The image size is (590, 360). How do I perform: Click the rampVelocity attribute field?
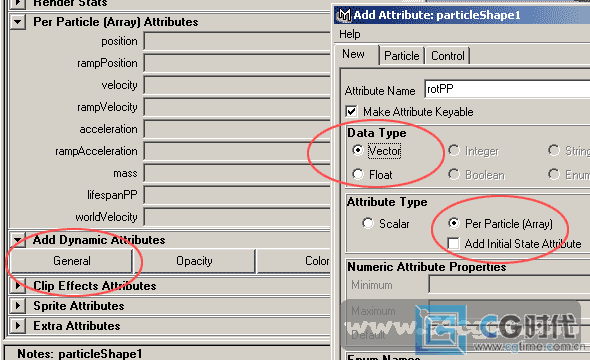pyautogui.click(x=237, y=107)
